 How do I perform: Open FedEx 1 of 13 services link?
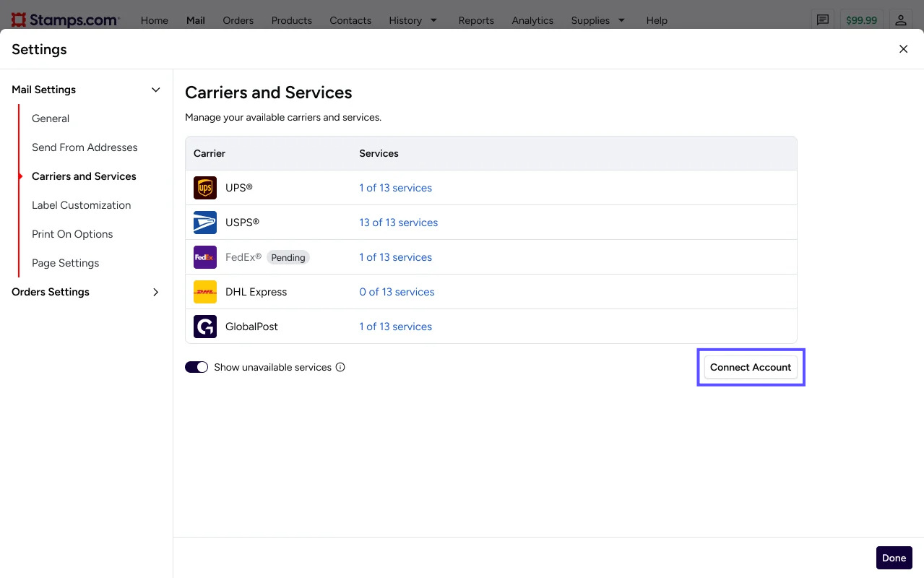(395, 257)
